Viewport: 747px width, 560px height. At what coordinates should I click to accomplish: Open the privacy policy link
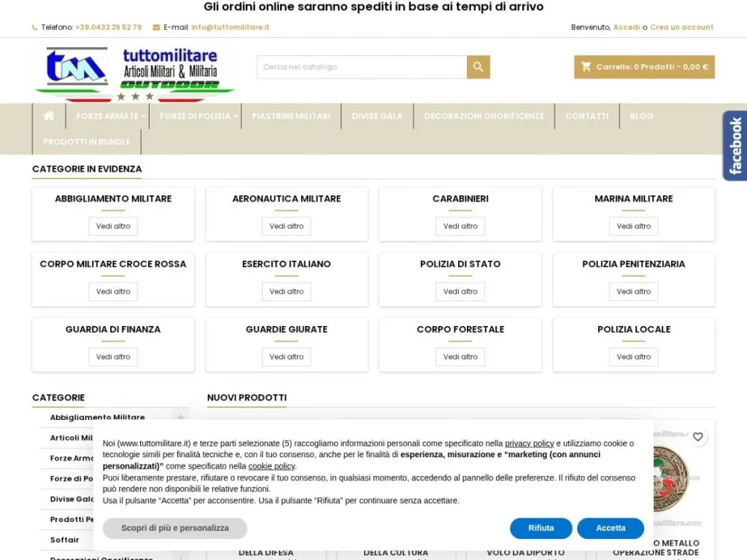[530, 443]
